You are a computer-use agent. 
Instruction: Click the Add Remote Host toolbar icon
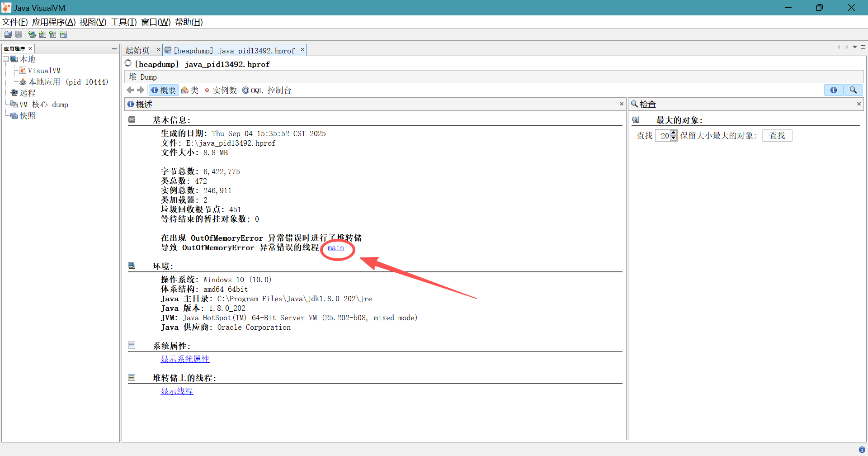click(32, 34)
